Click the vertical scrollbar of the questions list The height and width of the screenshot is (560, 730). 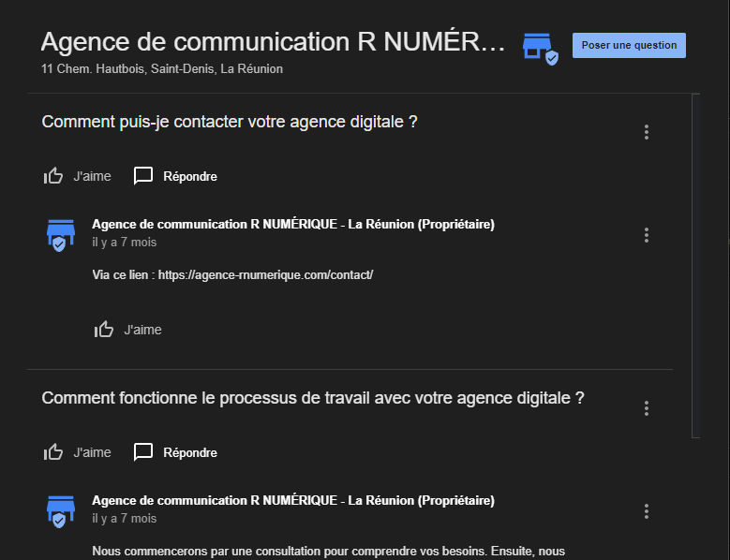click(695, 266)
